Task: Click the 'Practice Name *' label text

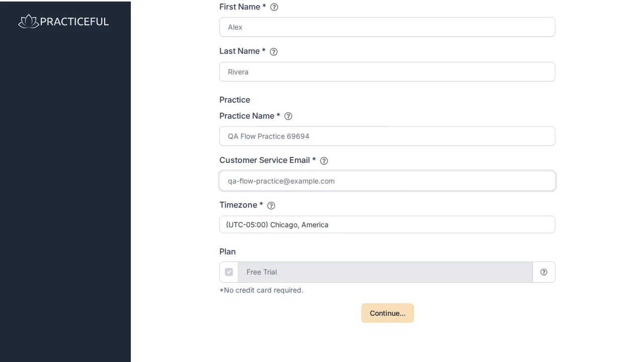Action: [250, 116]
